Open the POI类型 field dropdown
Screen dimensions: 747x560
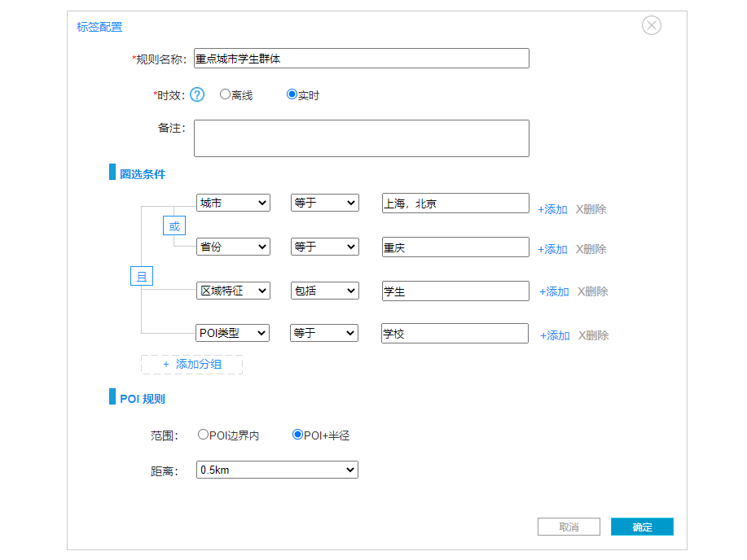[233, 333]
